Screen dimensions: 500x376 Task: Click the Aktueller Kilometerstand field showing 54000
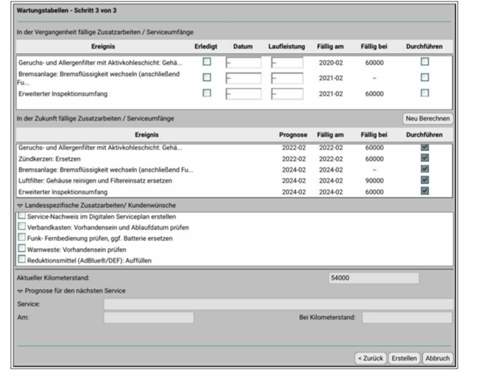pos(374,278)
